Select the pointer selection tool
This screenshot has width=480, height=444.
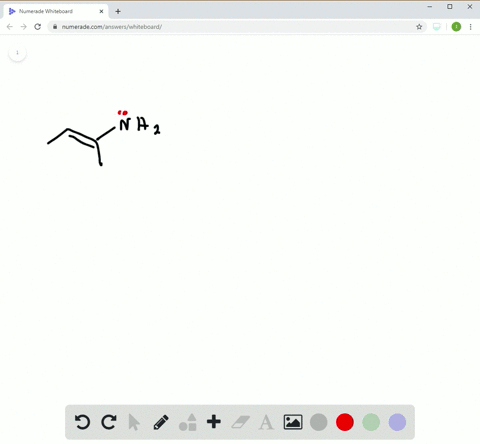click(134, 422)
